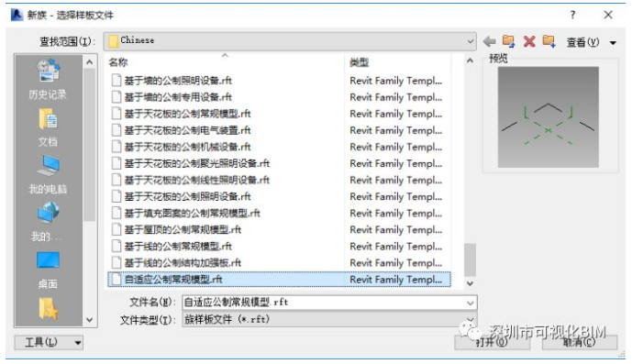Open the 桌面 Desktop sidebar location
Image resolution: width=632 pixels, height=364 pixels.
[48, 270]
